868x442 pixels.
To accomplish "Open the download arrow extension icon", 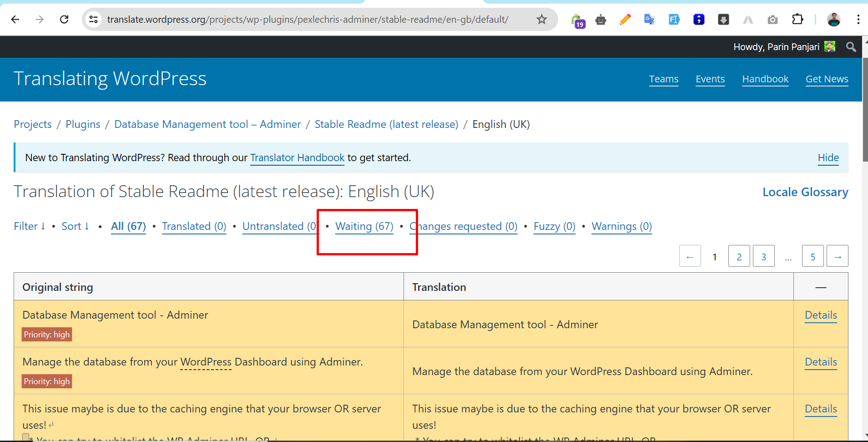I will (723, 20).
